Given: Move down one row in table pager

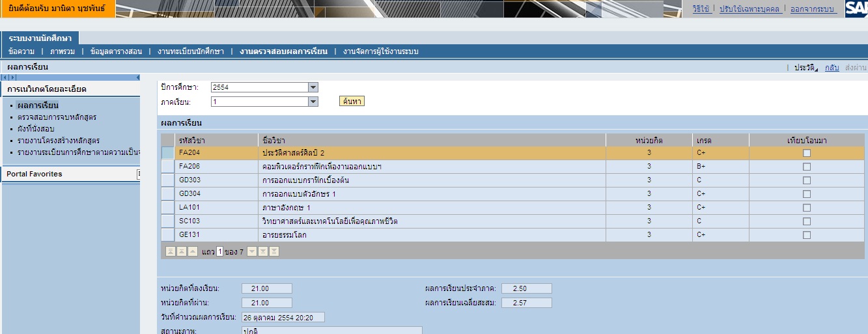Looking at the screenshot, I should pos(252,251).
